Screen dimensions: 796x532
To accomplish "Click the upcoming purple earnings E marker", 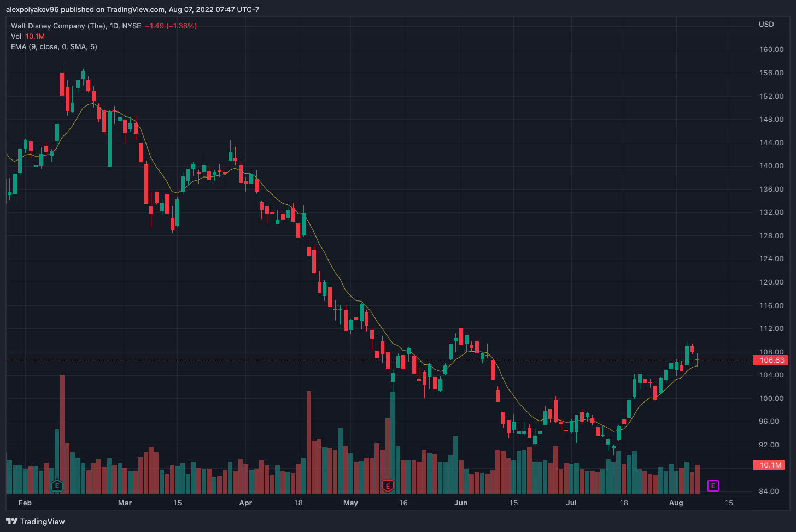I will [713, 486].
